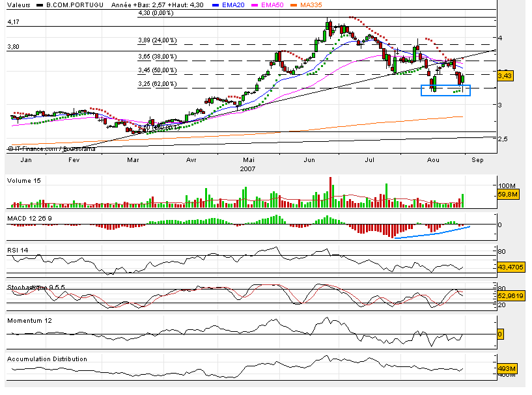Click the '3,89 (24,00%)' Fibonacci label
The height and width of the screenshot is (395, 532).
[158, 40]
